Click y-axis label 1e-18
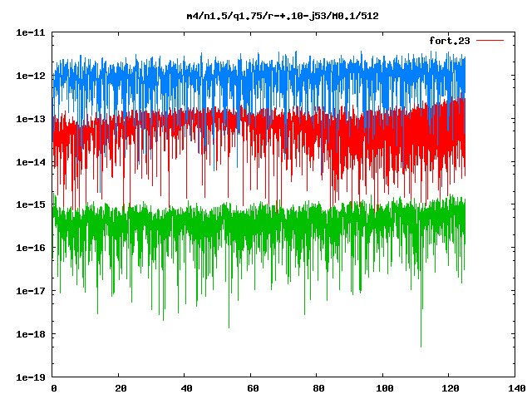The height and width of the screenshot is (399, 532). 31,334
